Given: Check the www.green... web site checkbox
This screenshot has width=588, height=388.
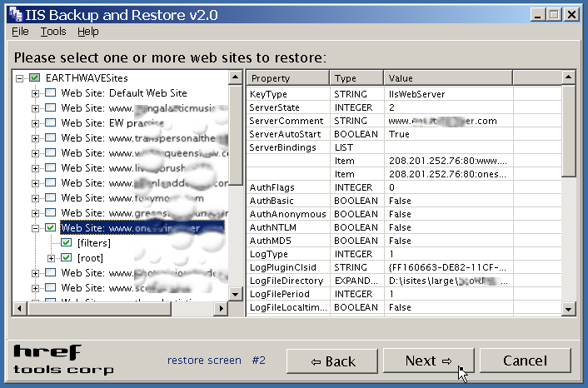Looking at the screenshot, I should (x=51, y=212).
